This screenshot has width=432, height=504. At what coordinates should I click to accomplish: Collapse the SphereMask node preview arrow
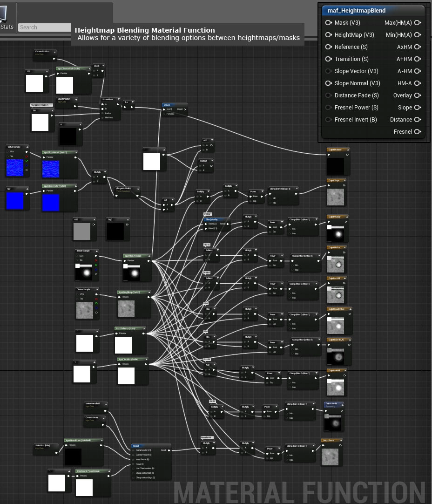[x=118, y=99]
